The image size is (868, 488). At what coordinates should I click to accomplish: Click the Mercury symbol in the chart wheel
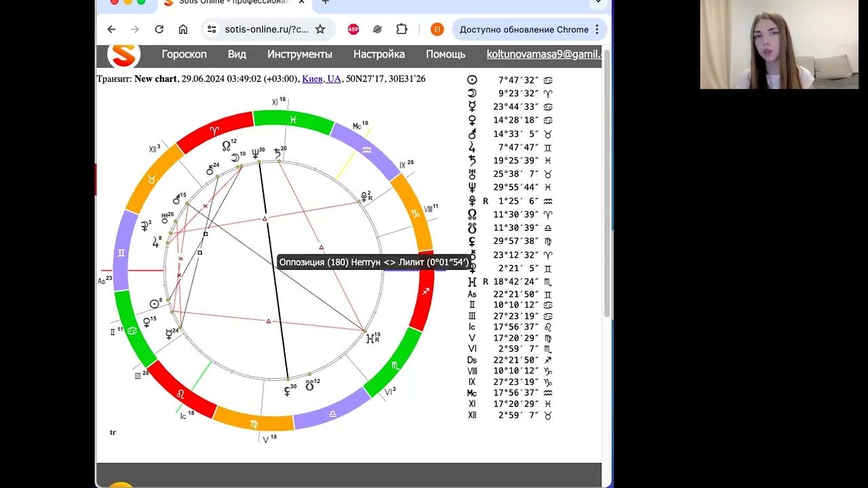(169, 334)
